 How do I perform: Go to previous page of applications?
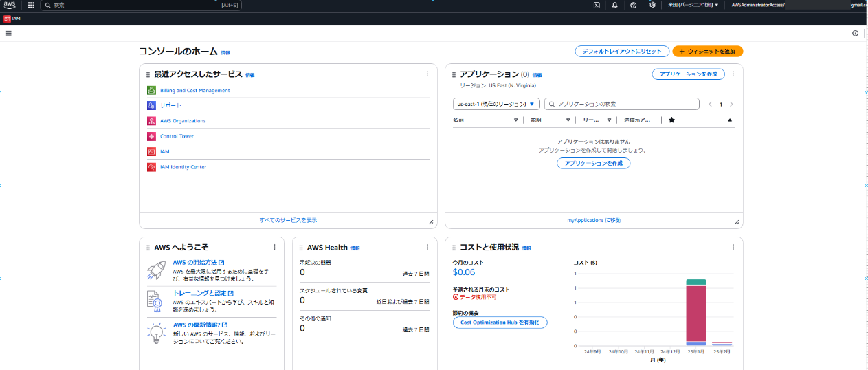tap(711, 105)
